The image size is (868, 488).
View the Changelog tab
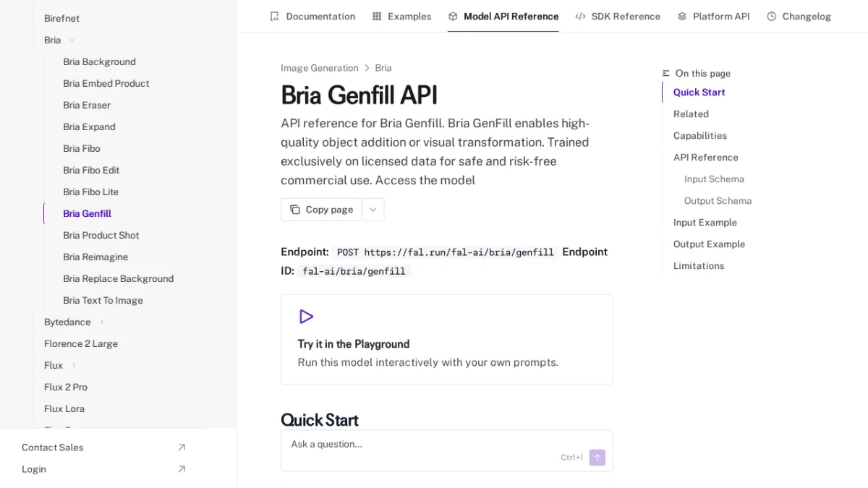click(799, 16)
